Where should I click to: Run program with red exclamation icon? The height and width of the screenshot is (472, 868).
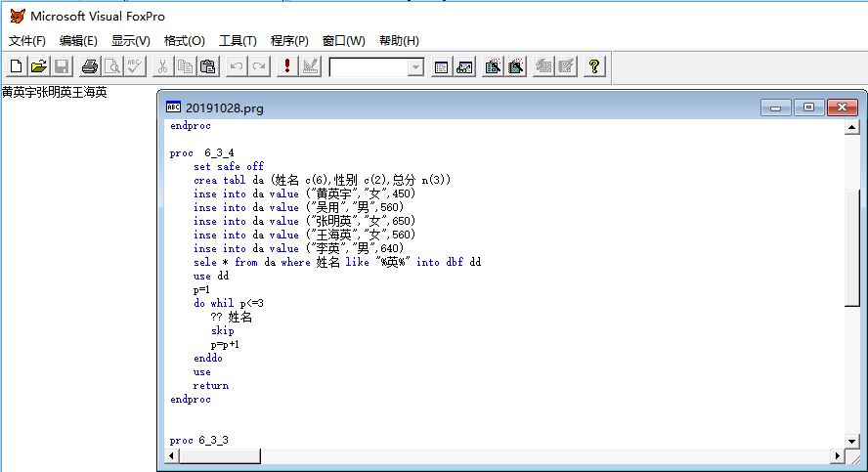(287, 66)
